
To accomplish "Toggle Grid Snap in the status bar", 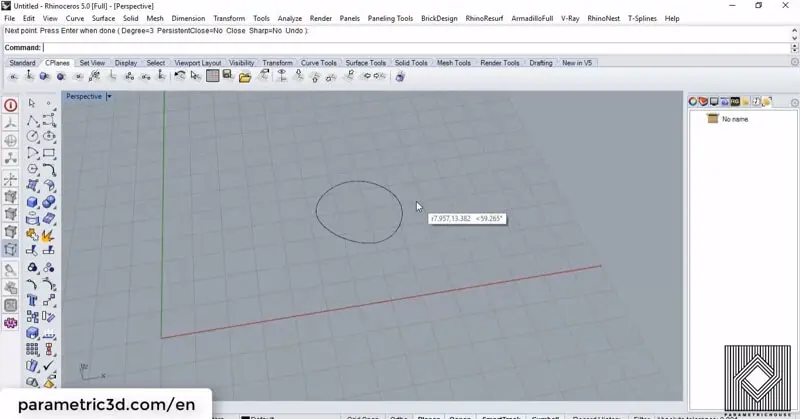I will (364, 416).
